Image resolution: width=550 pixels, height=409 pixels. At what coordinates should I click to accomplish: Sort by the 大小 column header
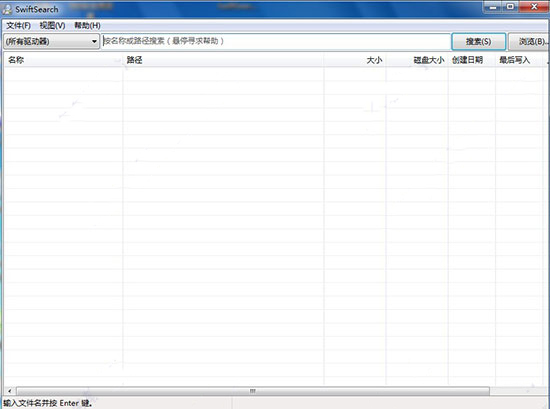tap(355, 60)
